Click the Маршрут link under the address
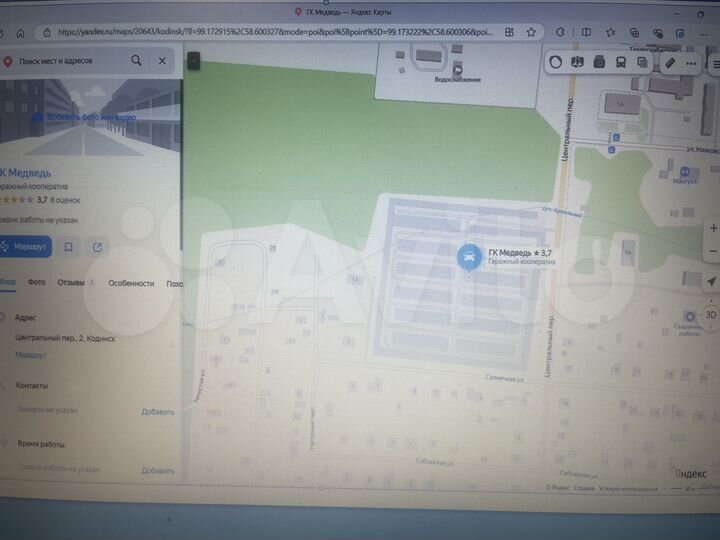The width and height of the screenshot is (720, 540). click(x=31, y=355)
